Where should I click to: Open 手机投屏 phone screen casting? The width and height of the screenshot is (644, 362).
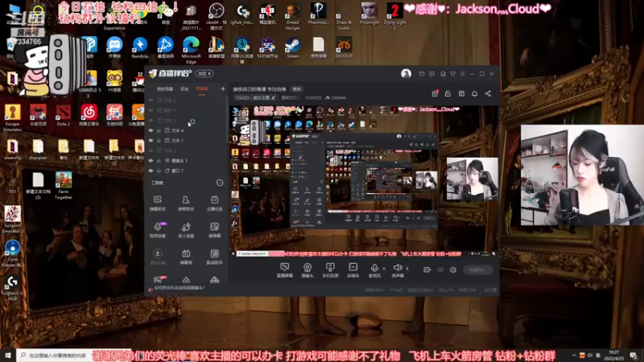click(330, 270)
